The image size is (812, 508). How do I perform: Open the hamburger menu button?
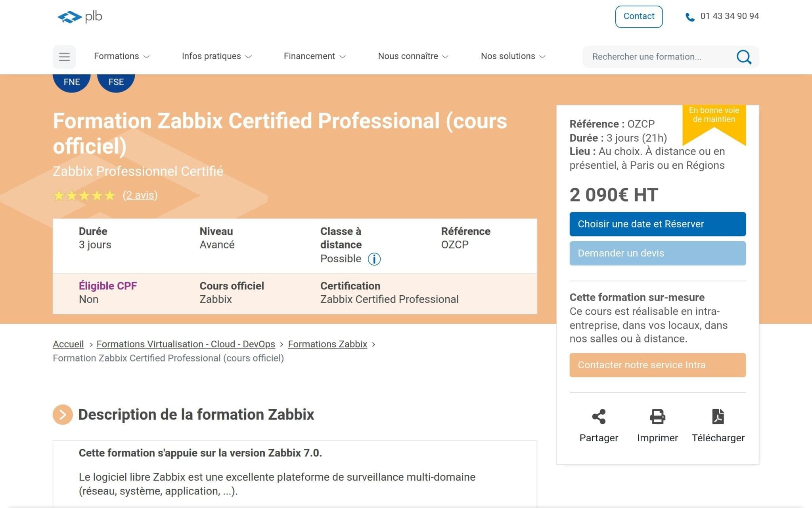pyautogui.click(x=64, y=57)
